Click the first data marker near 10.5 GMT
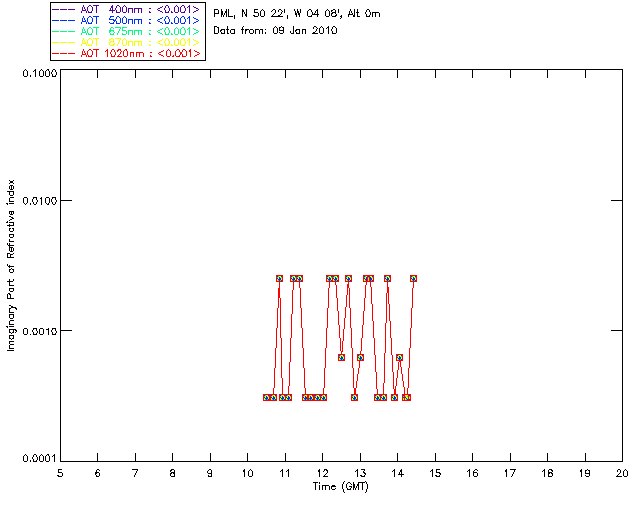This screenshot has height=512, width=640. [x=267, y=397]
